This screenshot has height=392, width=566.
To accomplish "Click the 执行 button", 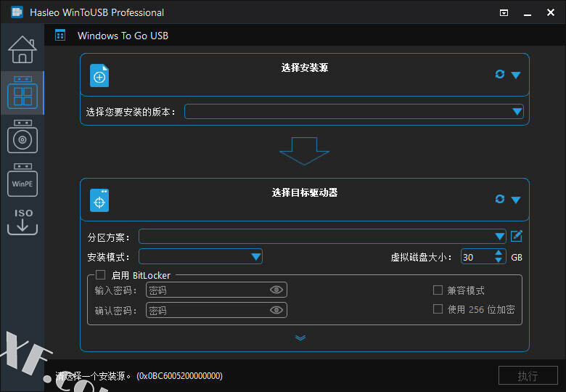I will point(528,376).
